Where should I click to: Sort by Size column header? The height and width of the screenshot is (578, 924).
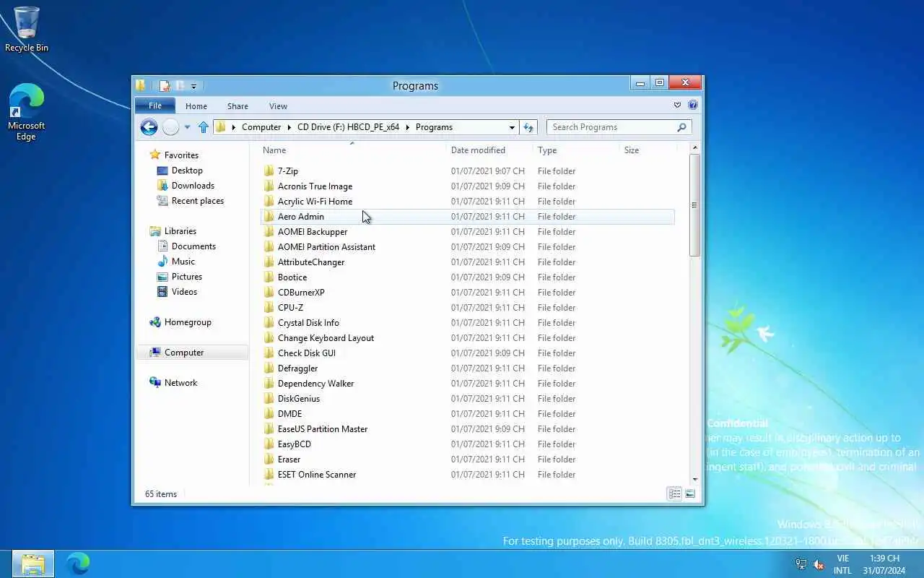tap(632, 150)
